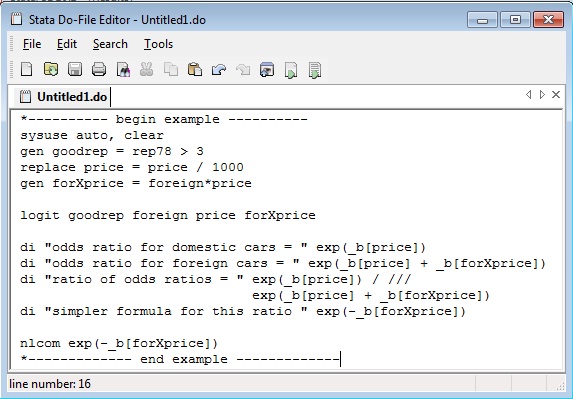Click the 'sysuse auto, clear' line
The image size is (573, 399).
point(92,136)
